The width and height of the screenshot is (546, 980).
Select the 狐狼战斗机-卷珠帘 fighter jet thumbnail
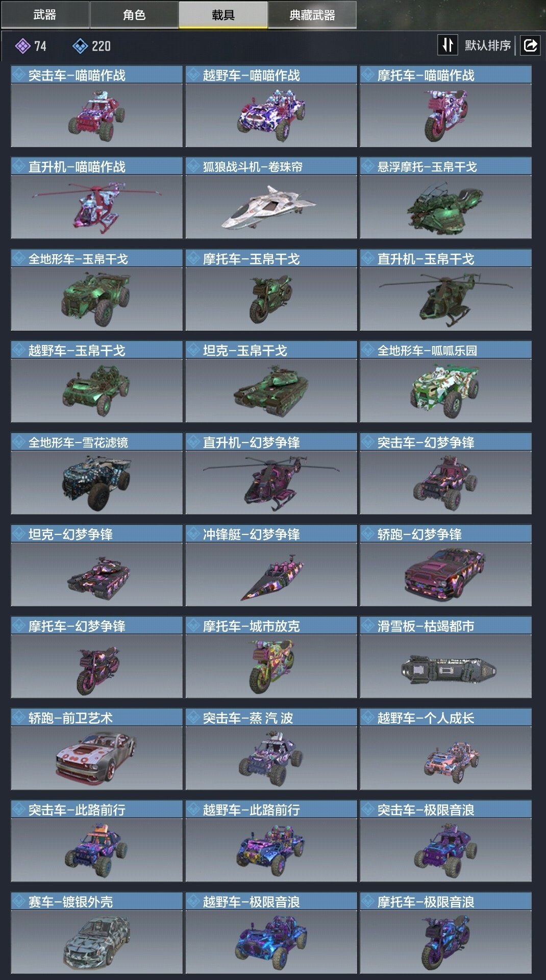coord(271,207)
